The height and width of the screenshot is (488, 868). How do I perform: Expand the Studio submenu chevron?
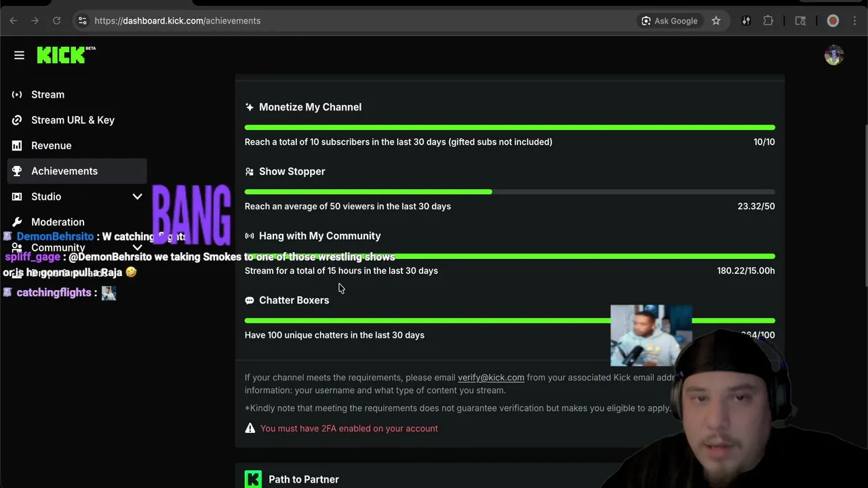[x=137, y=197]
